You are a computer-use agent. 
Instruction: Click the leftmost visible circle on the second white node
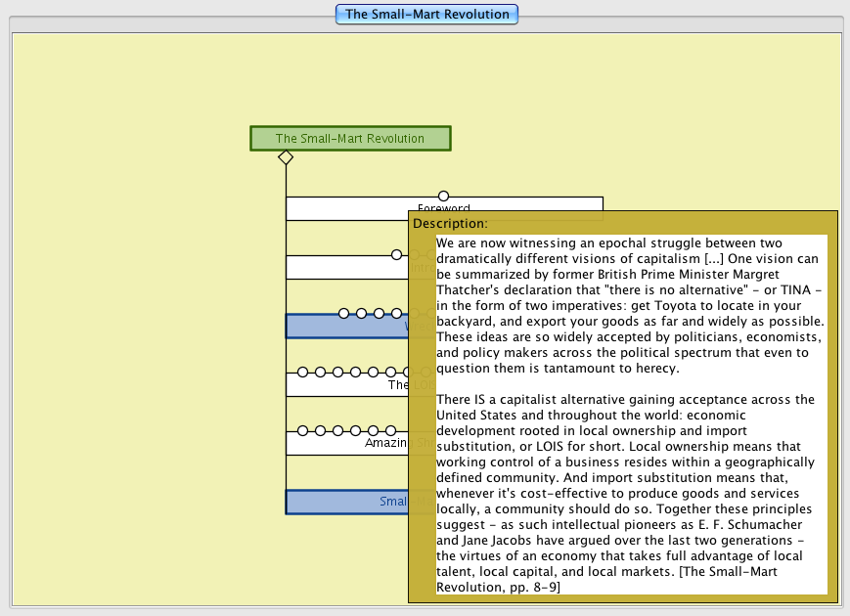397,255
